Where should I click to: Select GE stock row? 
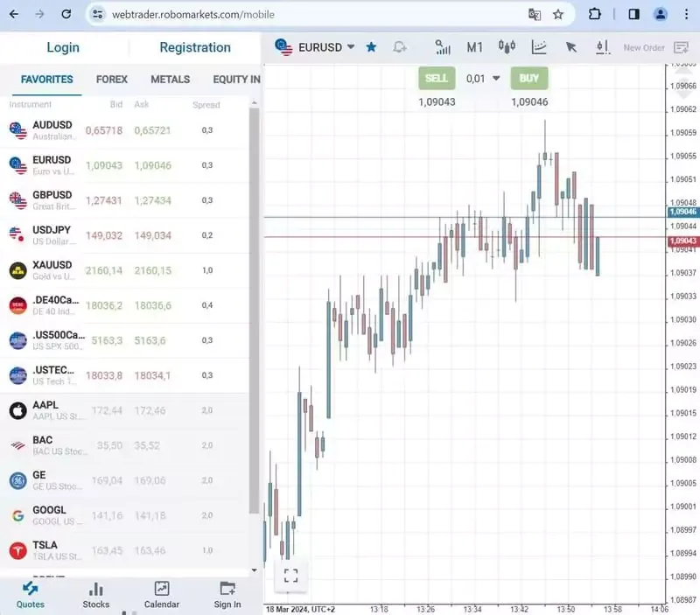[x=124, y=480]
